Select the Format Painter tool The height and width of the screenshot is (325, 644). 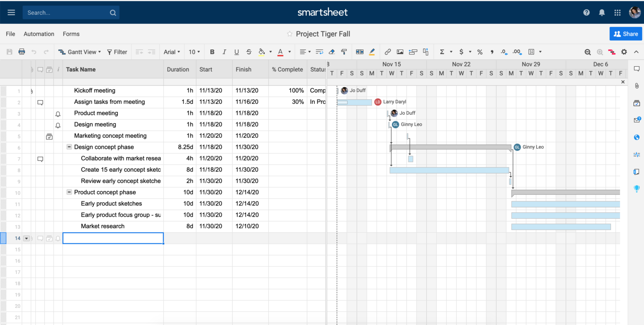[344, 52]
